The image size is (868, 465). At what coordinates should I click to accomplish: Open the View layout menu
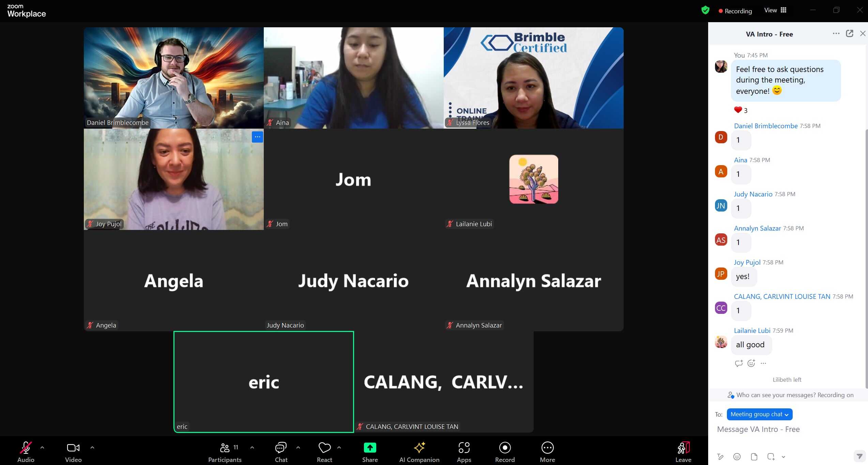[x=775, y=11]
